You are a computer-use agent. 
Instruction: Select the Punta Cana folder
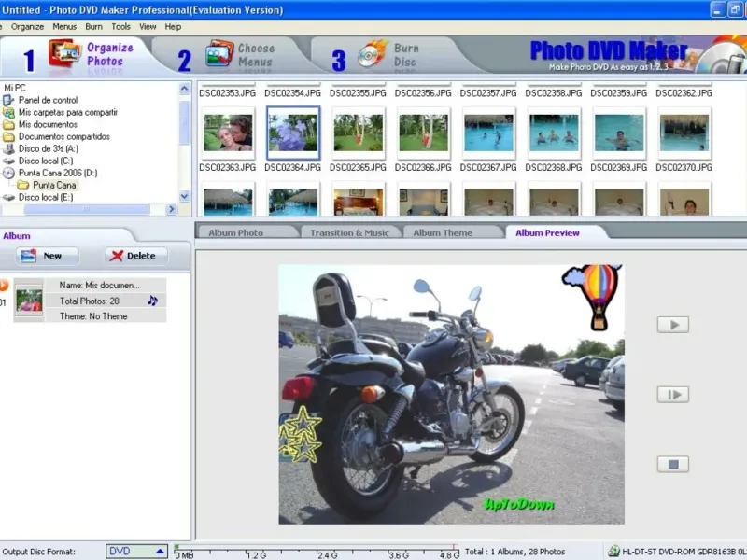[54, 185]
